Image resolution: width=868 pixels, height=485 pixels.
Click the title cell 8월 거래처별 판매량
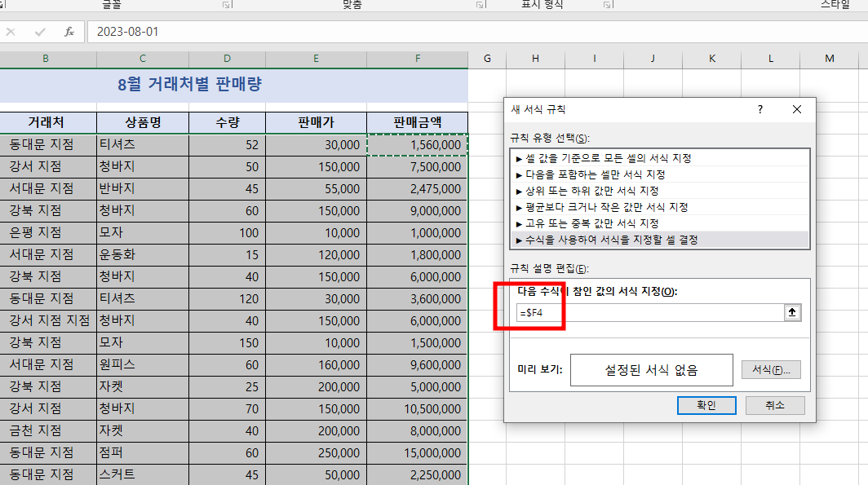tap(233, 85)
